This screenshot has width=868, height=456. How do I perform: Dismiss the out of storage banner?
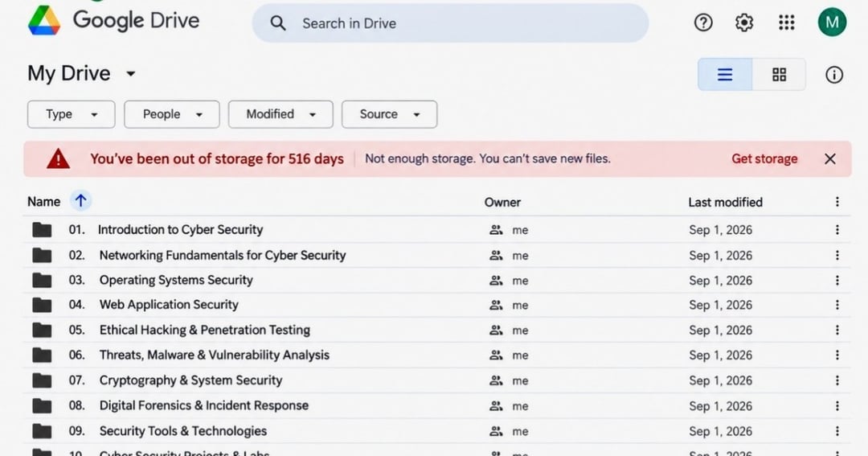829,159
